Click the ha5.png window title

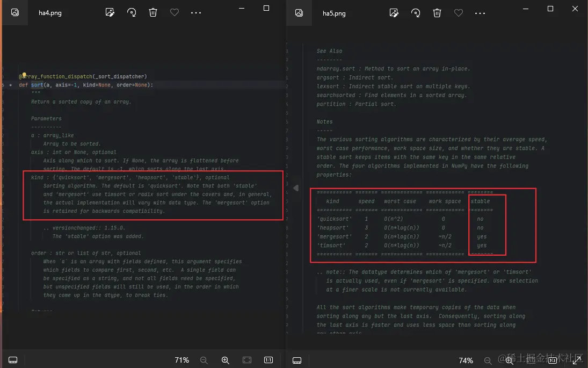pos(334,13)
